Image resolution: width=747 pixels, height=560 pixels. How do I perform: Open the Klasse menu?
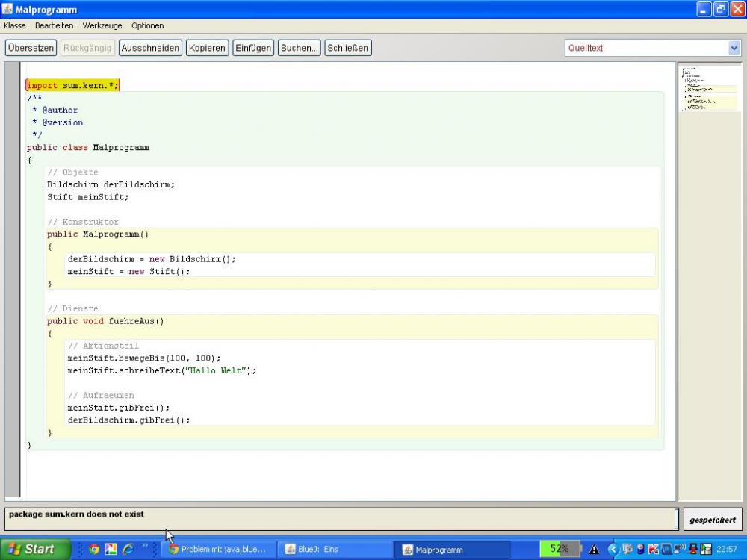[x=14, y=25]
